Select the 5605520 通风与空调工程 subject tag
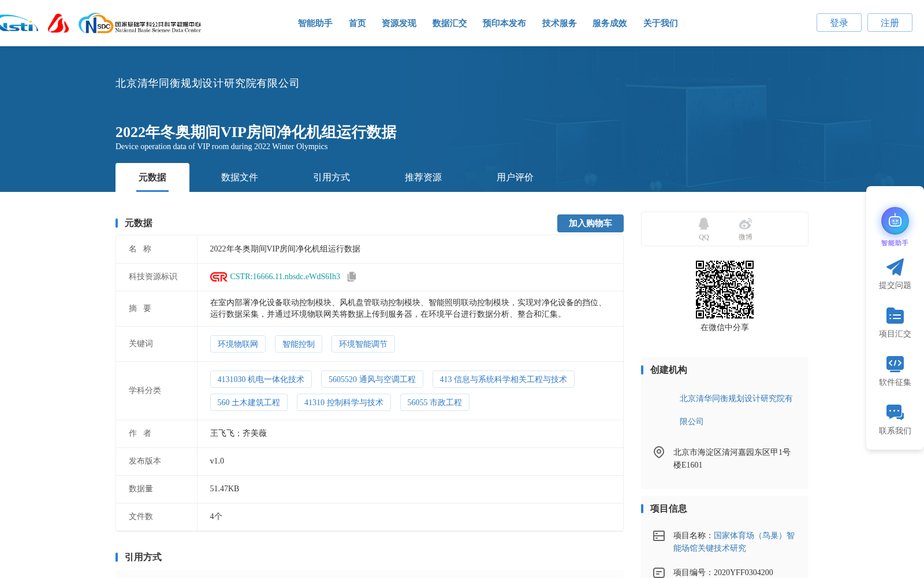The width and height of the screenshot is (924, 578). pyautogui.click(x=372, y=379)
